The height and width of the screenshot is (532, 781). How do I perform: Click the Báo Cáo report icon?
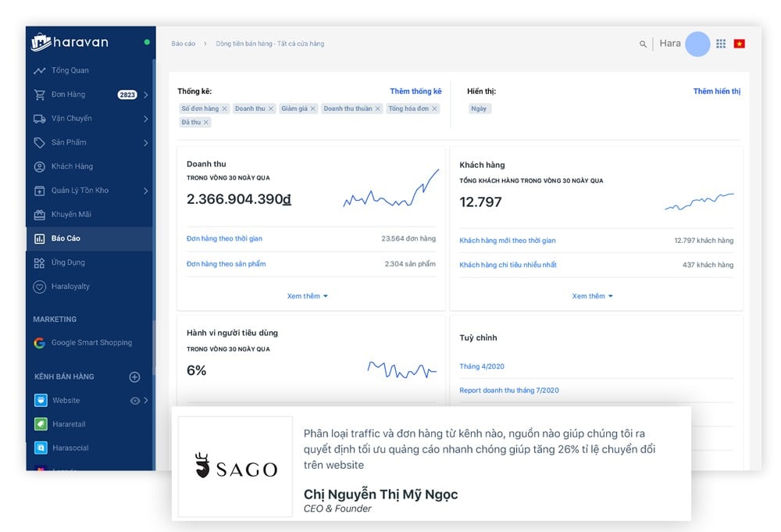pyautogui.click(x=39, y=238)
